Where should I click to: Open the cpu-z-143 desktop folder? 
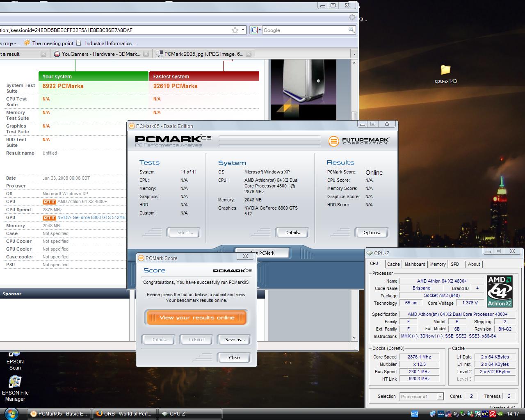coord(445,74)
